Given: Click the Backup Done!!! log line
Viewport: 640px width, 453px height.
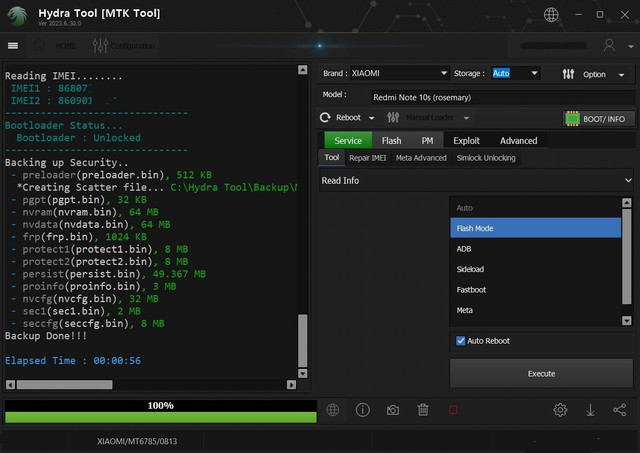Looking at the screenshot, I should coord(46,336).
